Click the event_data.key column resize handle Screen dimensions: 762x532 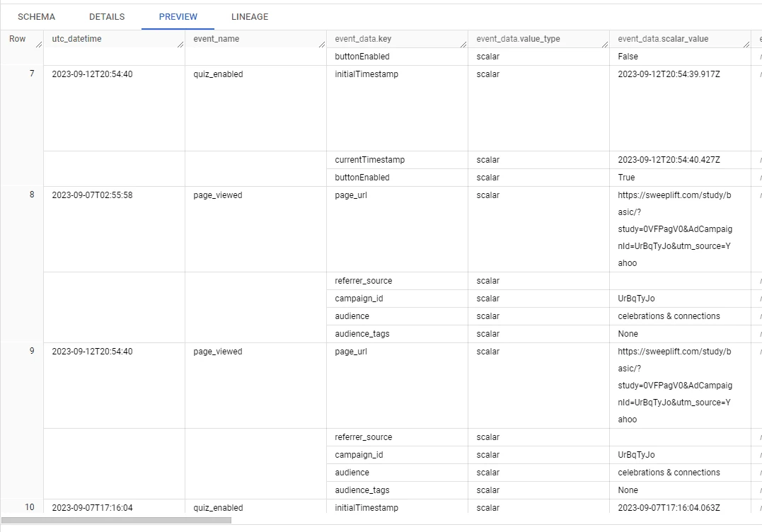463,45
